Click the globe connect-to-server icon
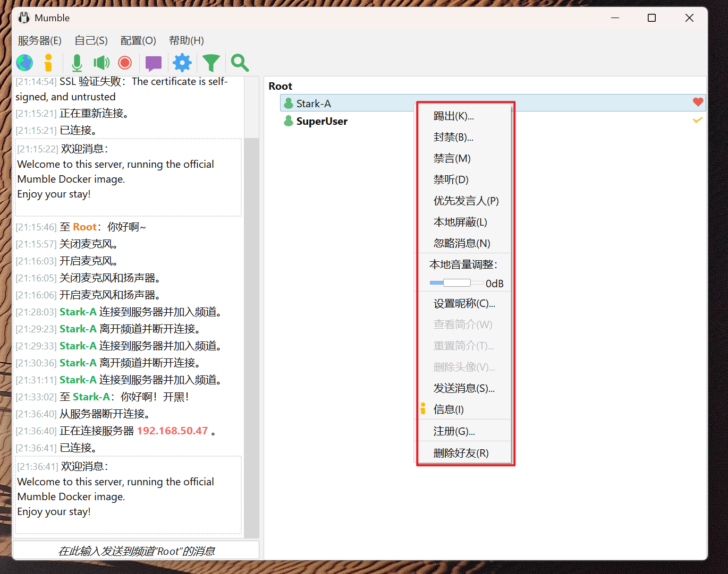Image resolution: width=728 pixels, height=574 pixels. tap(24, 63)
